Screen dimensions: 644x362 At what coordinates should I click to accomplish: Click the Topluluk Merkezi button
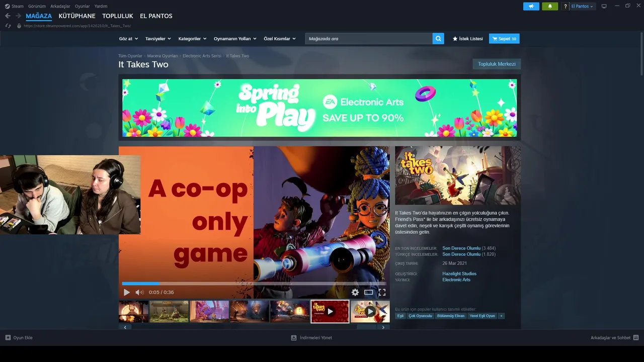497,64
